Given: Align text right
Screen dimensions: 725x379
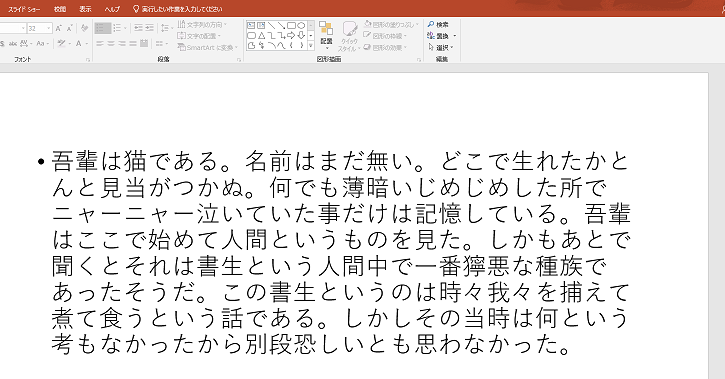Looking at the screenshot, I should coord(122,43).
